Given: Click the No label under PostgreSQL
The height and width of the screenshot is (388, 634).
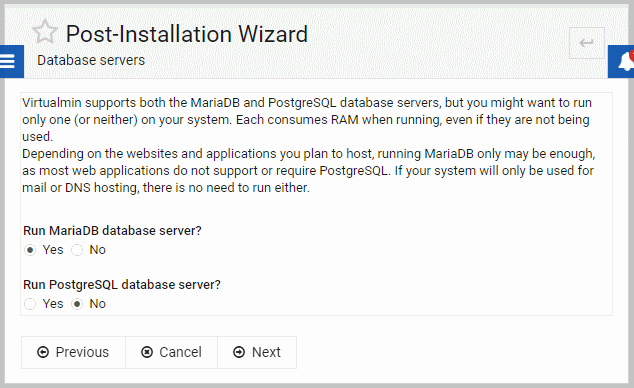Looking at the screenshot, I should click(x=97, y=304).
